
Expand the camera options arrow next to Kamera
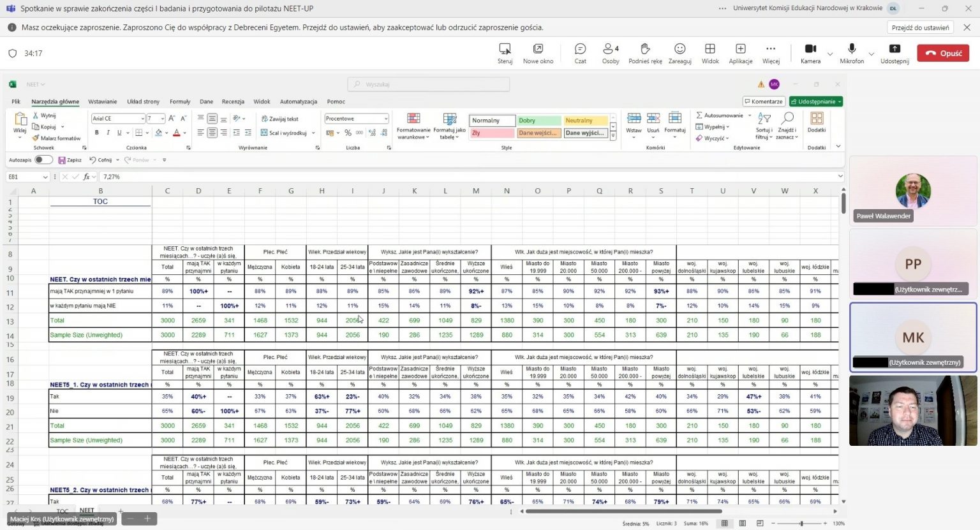click(x=830, y=54)
